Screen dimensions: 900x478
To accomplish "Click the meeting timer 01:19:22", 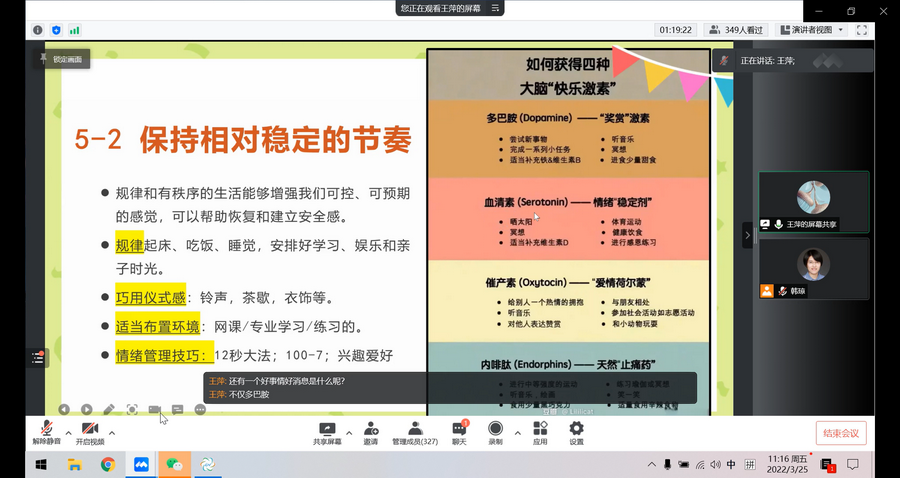I will (x=675, y=30).
